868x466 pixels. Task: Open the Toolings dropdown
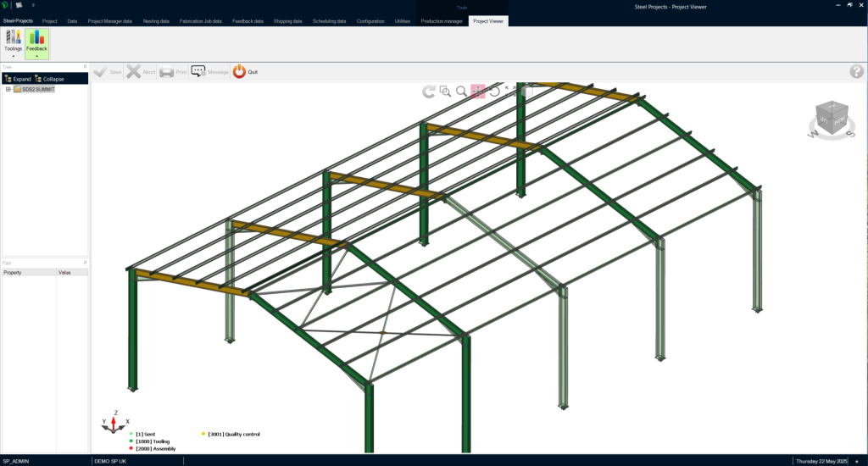click(x=13, y=42)
